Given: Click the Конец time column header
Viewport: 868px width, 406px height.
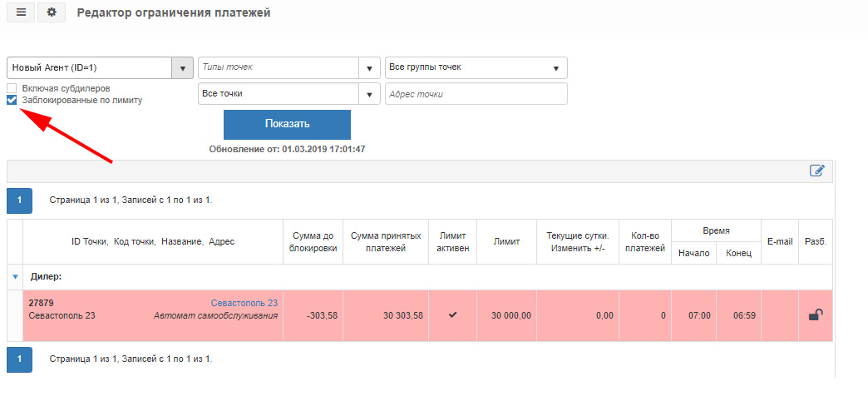Looking at the screenshot, I should tap(738, 253).
